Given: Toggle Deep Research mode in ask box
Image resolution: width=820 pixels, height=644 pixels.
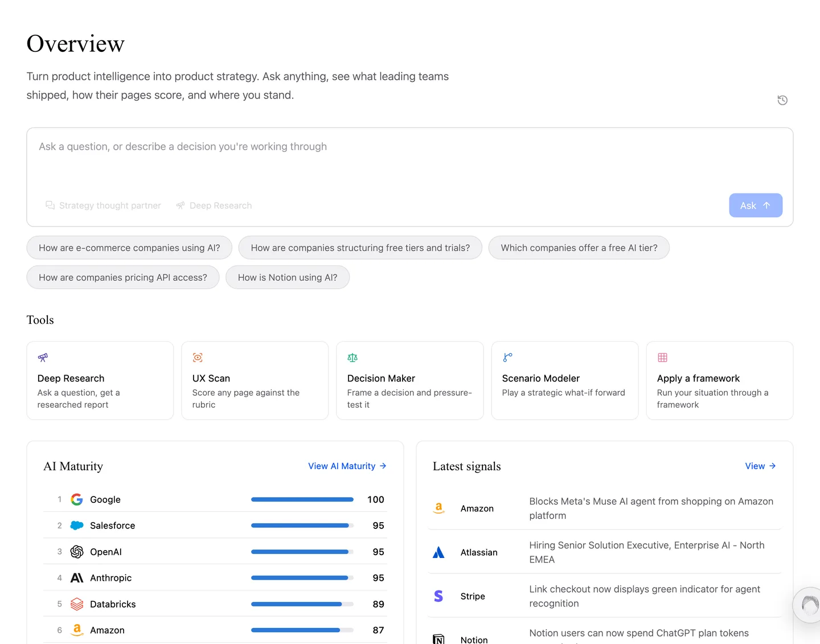Looking at the screenshot, I should pos(214,206).
